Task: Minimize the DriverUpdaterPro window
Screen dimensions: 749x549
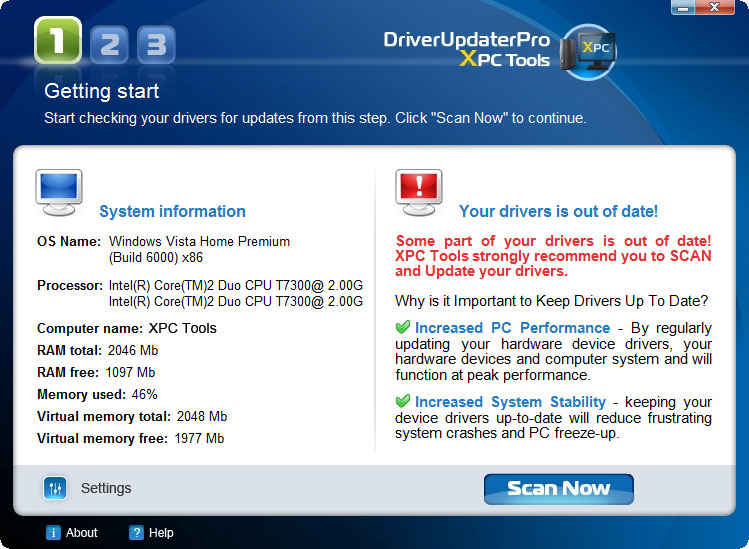Action: click(x=683, y=7)
